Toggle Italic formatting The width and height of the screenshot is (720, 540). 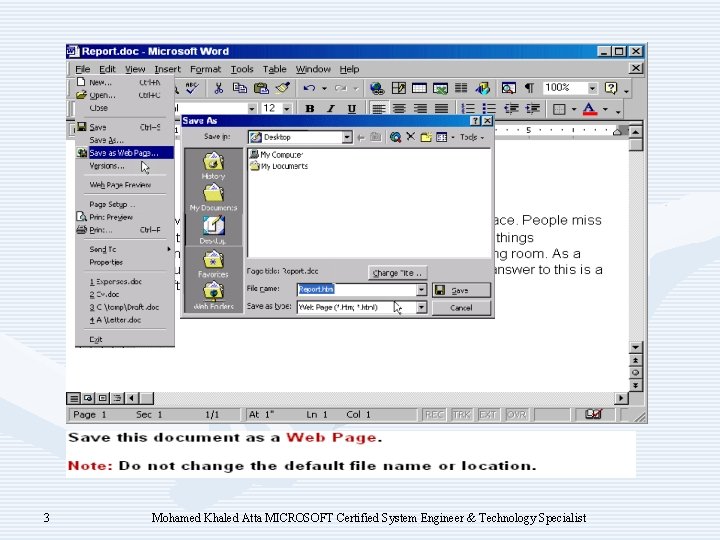coord(331,109)
